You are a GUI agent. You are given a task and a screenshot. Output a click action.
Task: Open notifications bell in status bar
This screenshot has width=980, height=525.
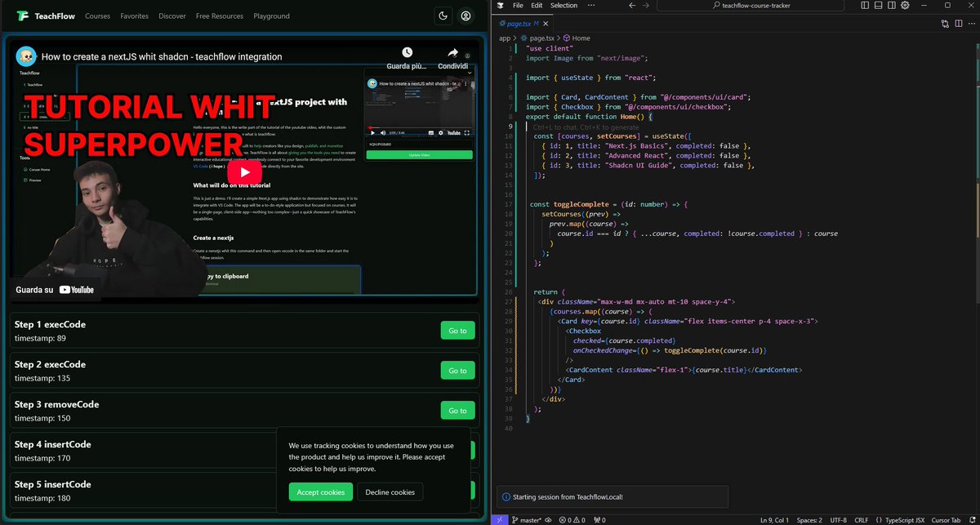(973, 519)
